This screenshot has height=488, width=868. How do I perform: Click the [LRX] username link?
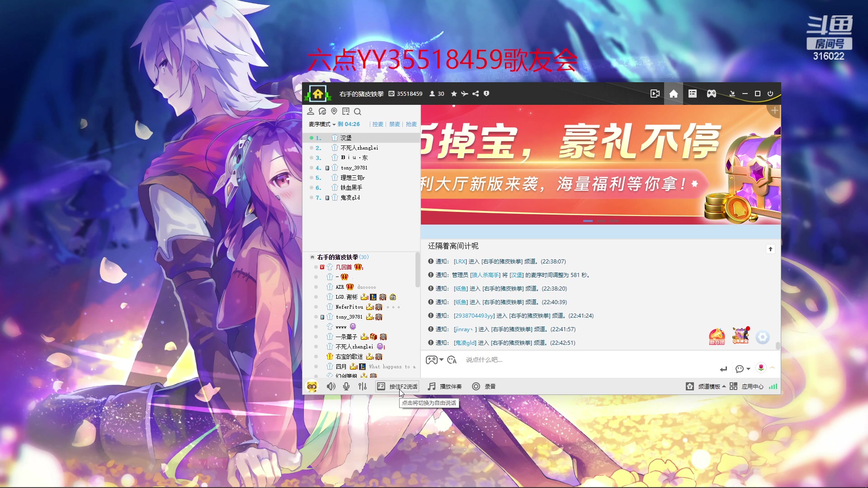460,262
